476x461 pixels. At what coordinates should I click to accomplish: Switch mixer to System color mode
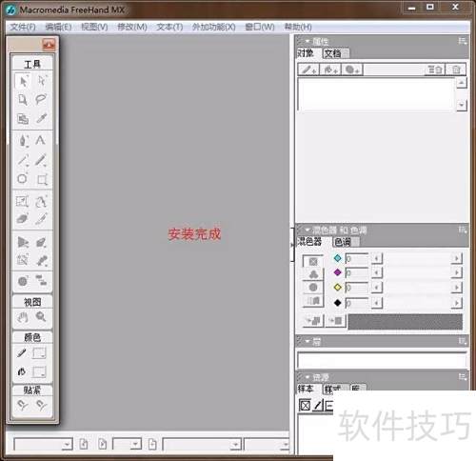(x=313, y=300)
